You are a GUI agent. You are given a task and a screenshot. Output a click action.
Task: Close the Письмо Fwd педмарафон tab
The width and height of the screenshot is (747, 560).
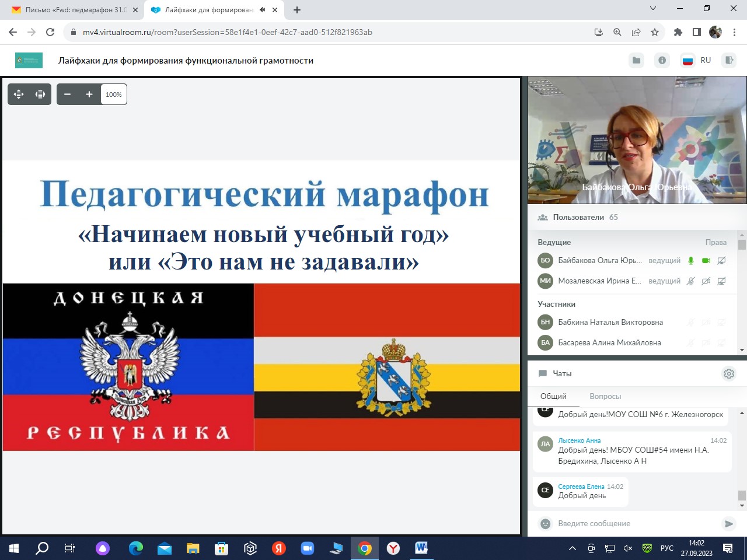click(x=135, y=10)
